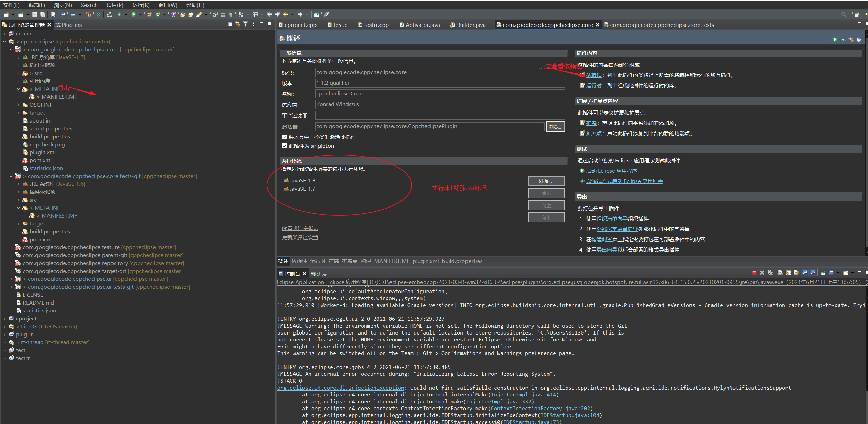Terminate the console with red stop icon
This screenshot has width=868, height=424.
point(754,273)
